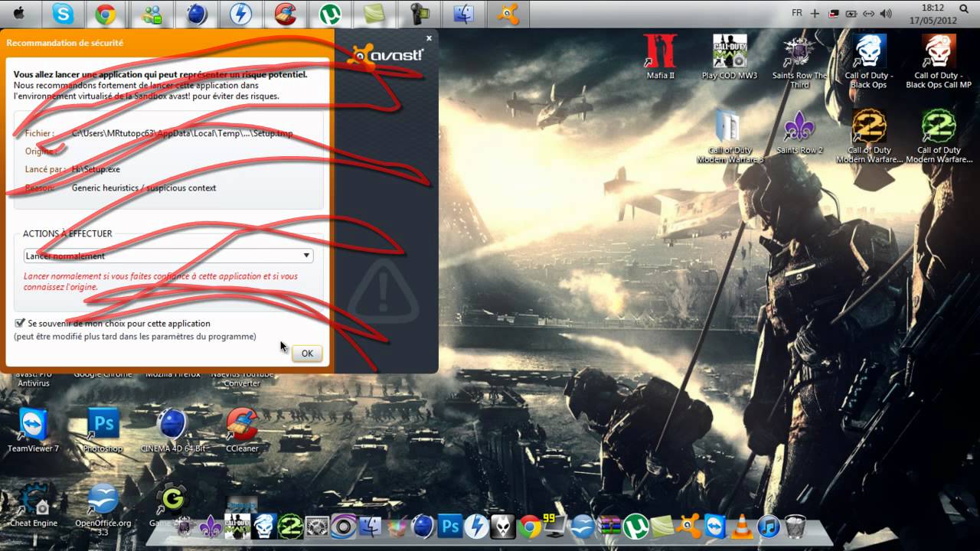
Task: Open the 'Lancer normalement' action dropdown
Action: [x=168, y=256]
